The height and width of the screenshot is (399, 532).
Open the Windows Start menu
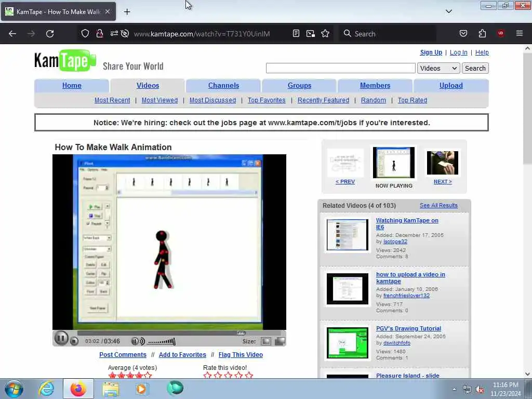click(x=14, y=389)
